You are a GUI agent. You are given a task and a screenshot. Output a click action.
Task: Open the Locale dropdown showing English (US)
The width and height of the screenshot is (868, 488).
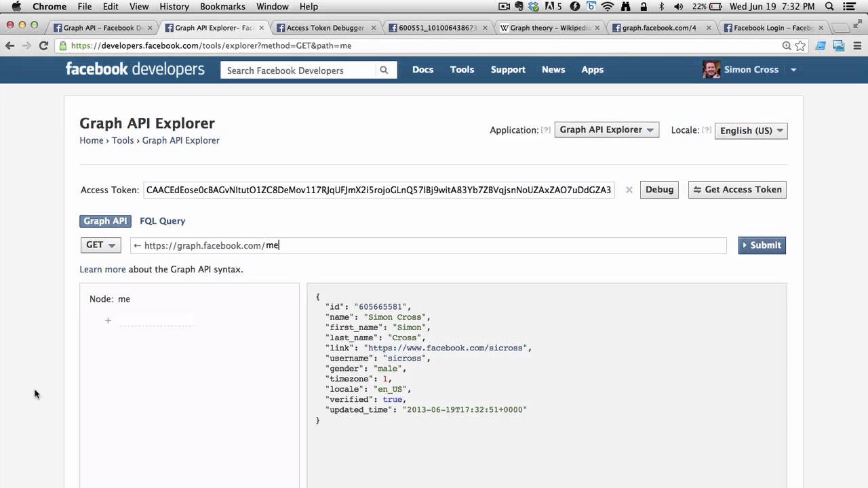tap(751, 130)
